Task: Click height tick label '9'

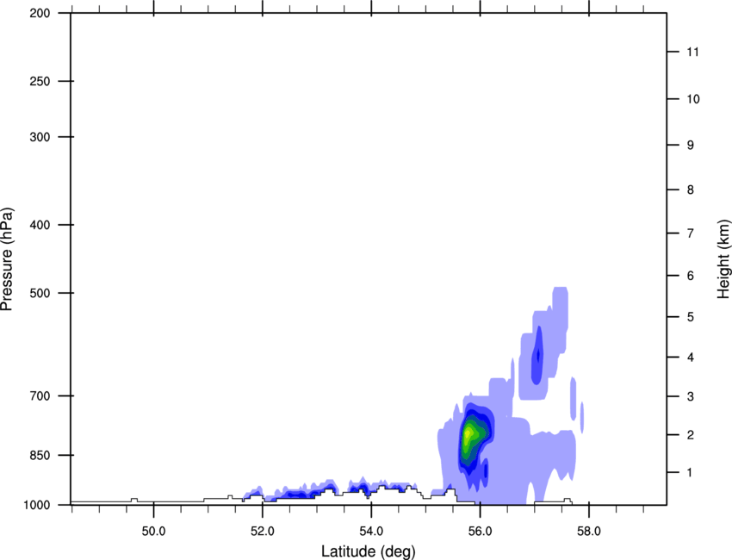Action: tap(691, 146)
